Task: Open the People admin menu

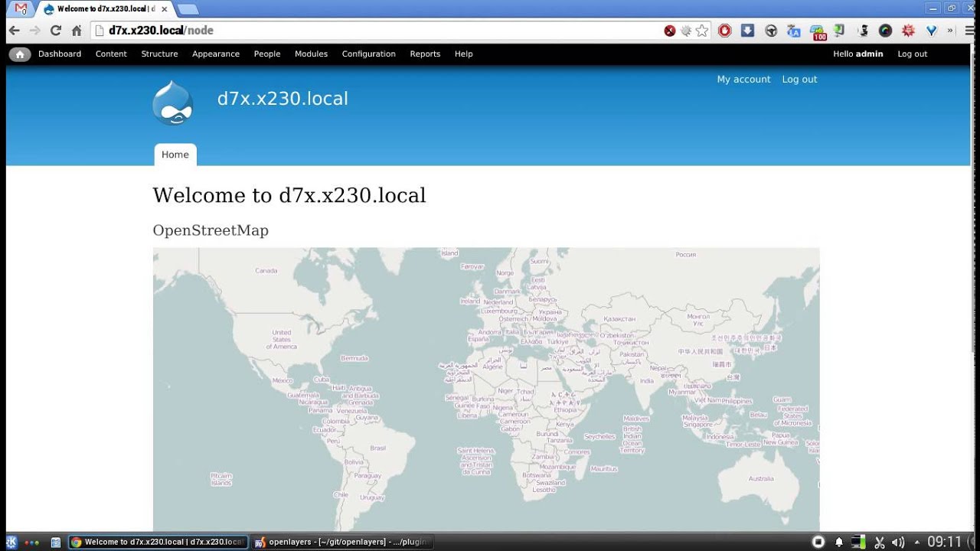Action: click(267, 54)
